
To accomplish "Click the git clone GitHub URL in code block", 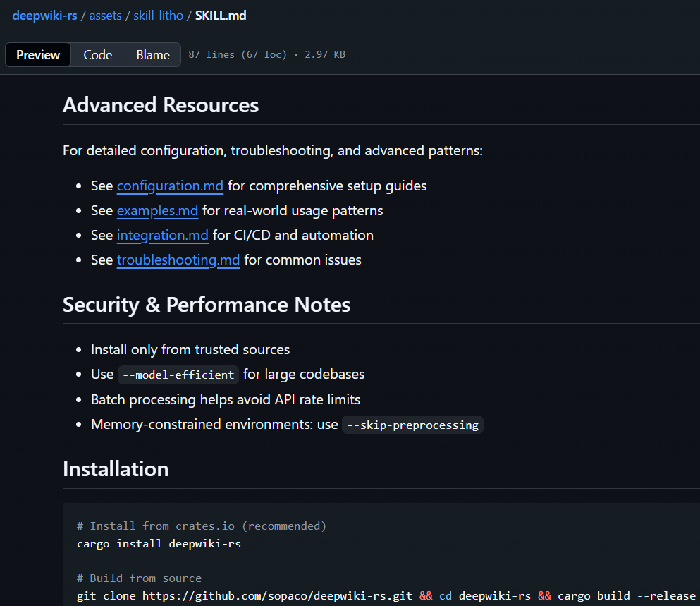I will (x=277, y=596).
